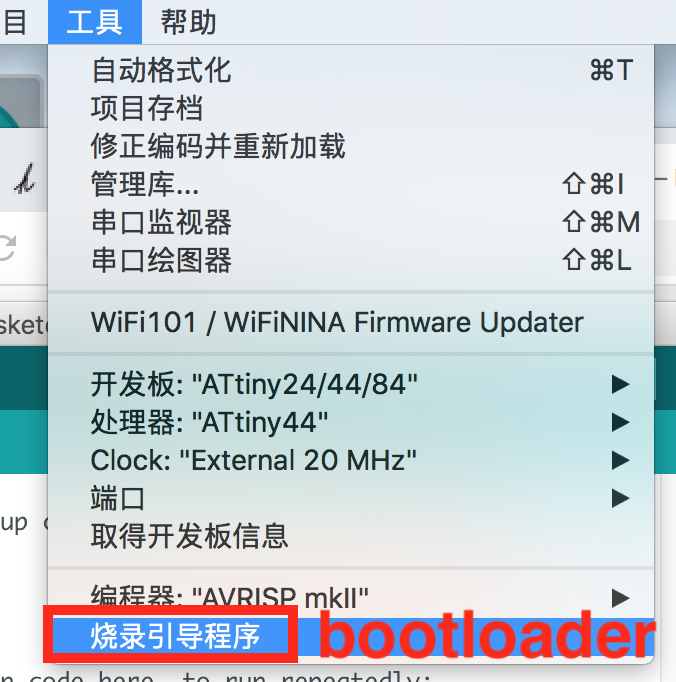
Task: Expand the Clock External 20 MHz submenu
Action: coord(351,460)
